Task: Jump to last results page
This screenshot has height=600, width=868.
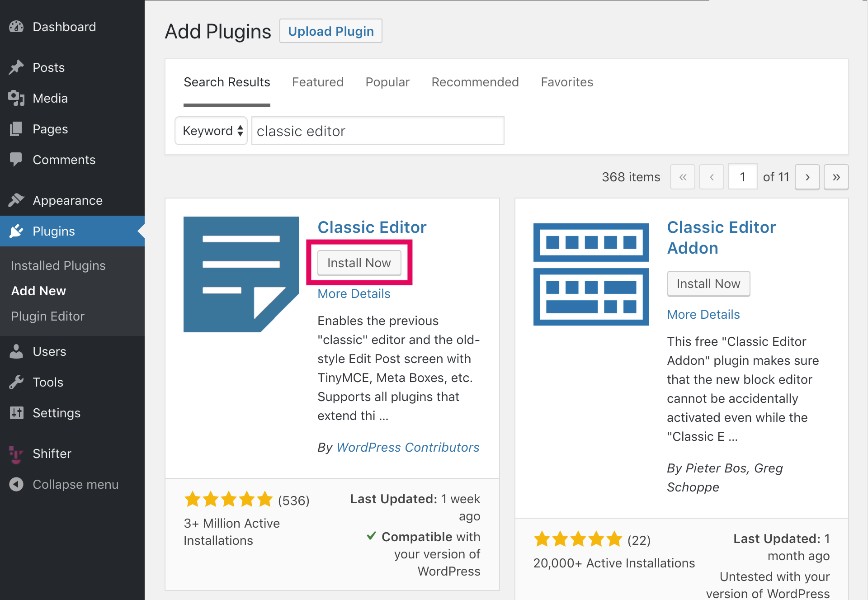Action: 836,177
